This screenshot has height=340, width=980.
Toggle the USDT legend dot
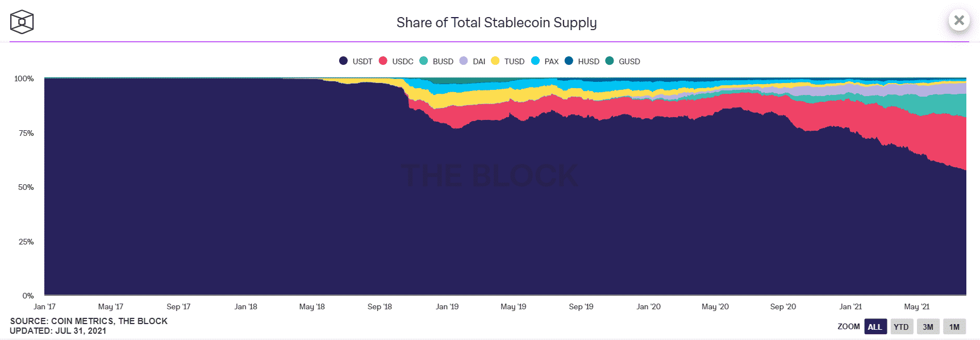click(343, 61)
